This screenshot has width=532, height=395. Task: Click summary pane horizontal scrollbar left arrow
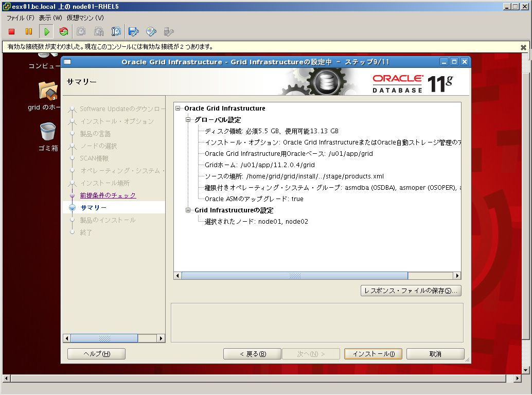tap(178, 276)
